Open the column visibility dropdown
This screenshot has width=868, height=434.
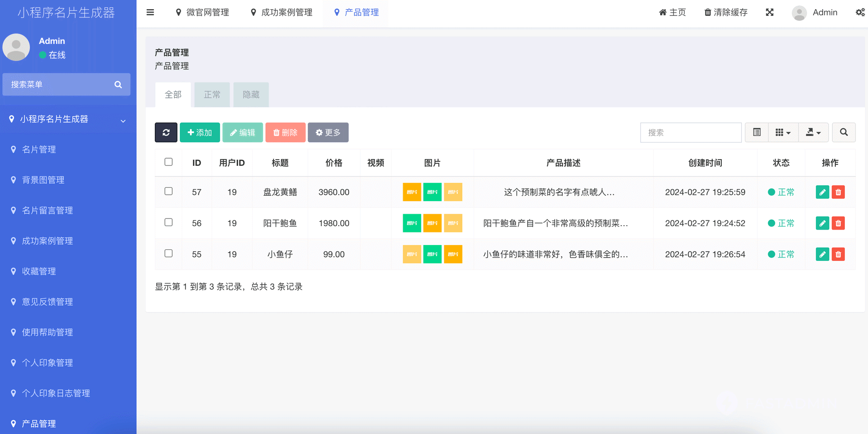click(x=783, y=132)
